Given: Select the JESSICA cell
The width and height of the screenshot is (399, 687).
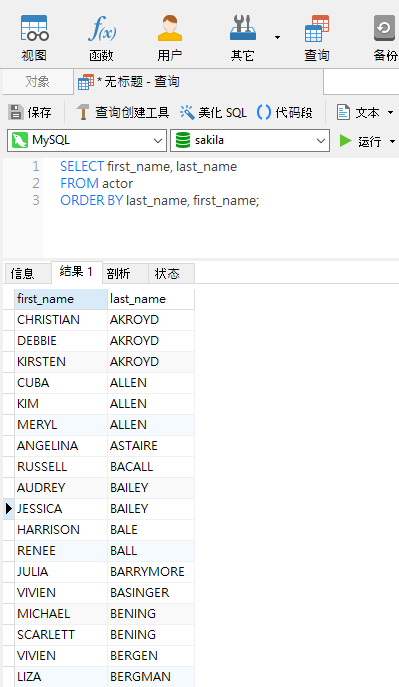Looking at the screenshot, I should [x=61, y=509].
